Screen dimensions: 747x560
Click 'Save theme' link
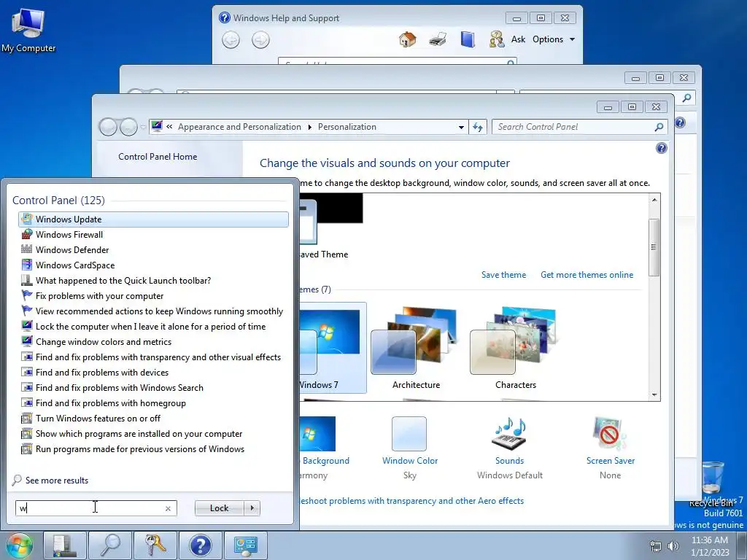click(503, 275)
